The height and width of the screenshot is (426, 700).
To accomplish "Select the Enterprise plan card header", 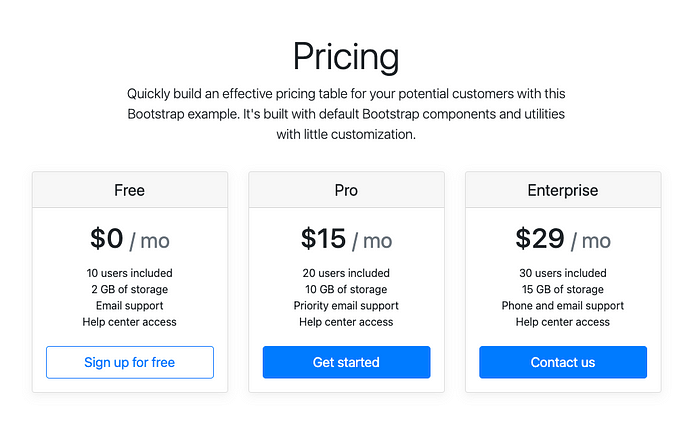I will click(563, 190).
